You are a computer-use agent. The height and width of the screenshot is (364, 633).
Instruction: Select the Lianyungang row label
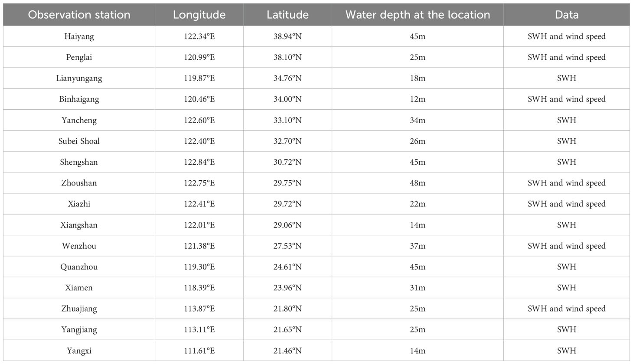[x=79, y=78]
